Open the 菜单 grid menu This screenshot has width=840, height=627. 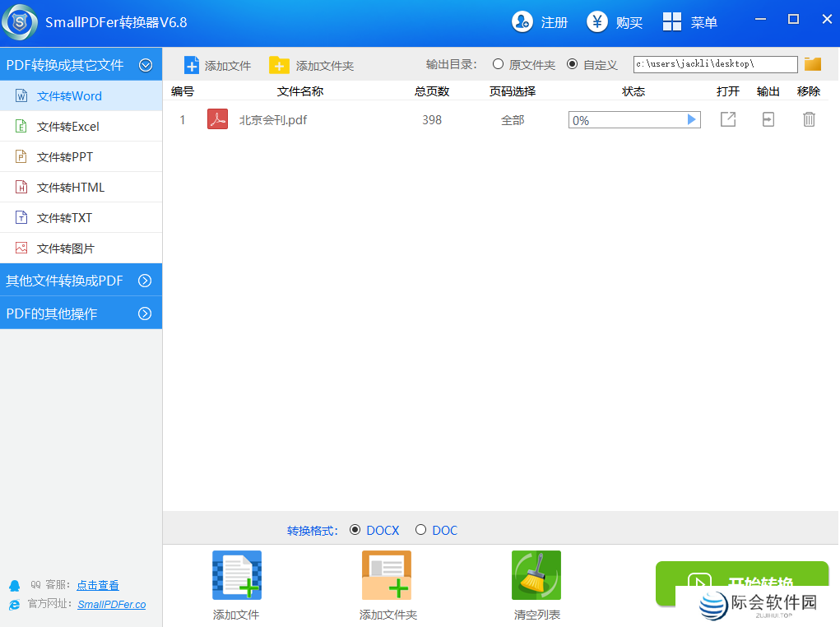672,22
